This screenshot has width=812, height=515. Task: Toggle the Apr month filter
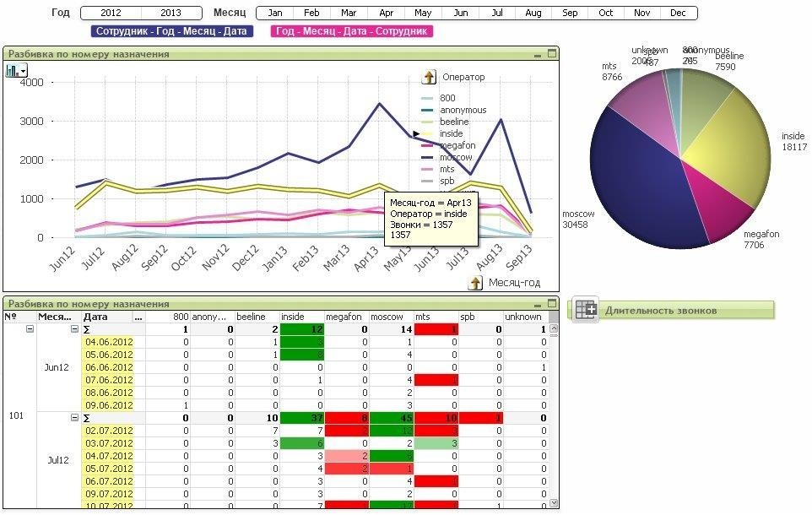(386, 14)
